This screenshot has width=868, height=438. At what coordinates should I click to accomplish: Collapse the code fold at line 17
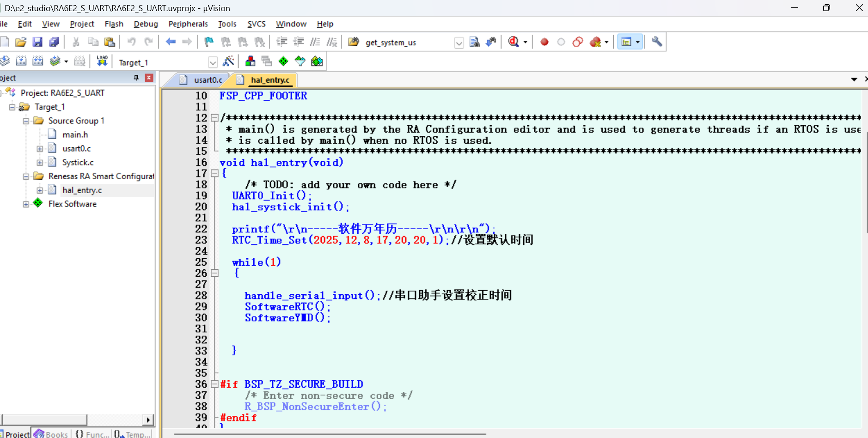(214, 173)
